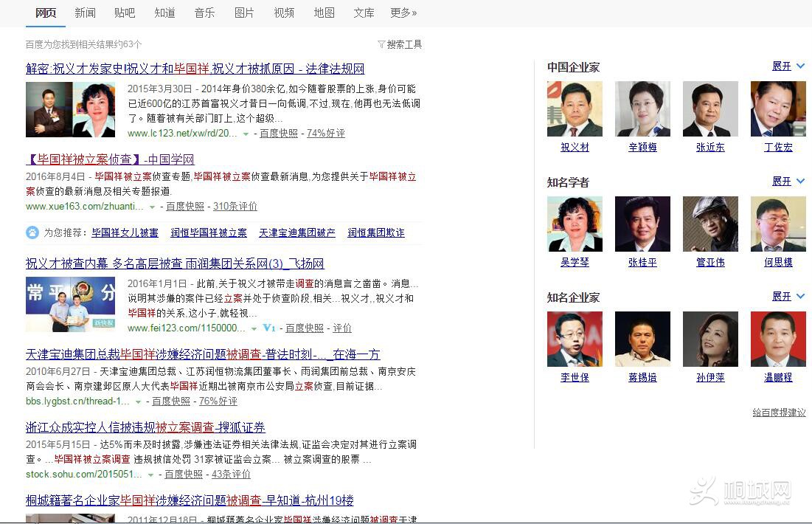
Task: Click the 给百度提建议 feedback link
Action: pos(779,413)
